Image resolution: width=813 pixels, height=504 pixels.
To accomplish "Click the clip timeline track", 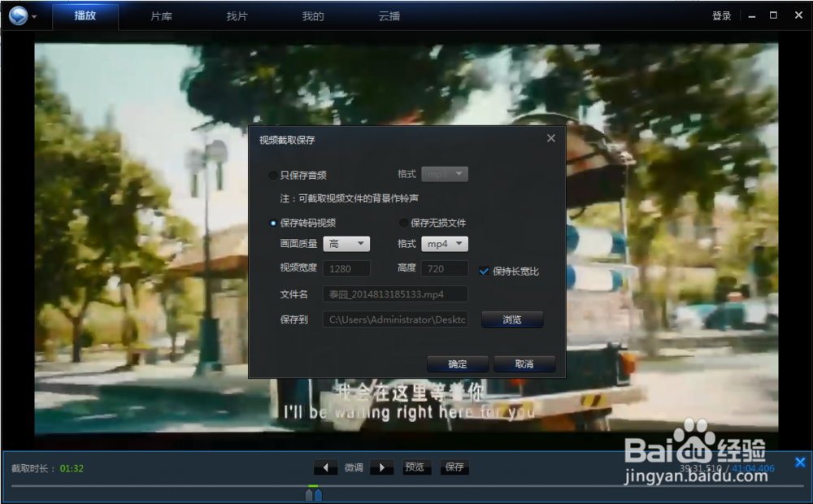I will 407,486.
